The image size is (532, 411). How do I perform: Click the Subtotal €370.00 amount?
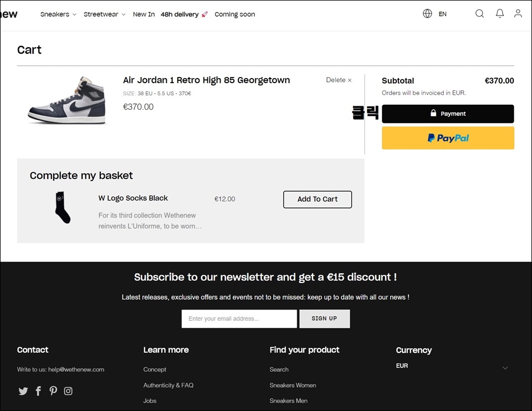click(499, 81)
